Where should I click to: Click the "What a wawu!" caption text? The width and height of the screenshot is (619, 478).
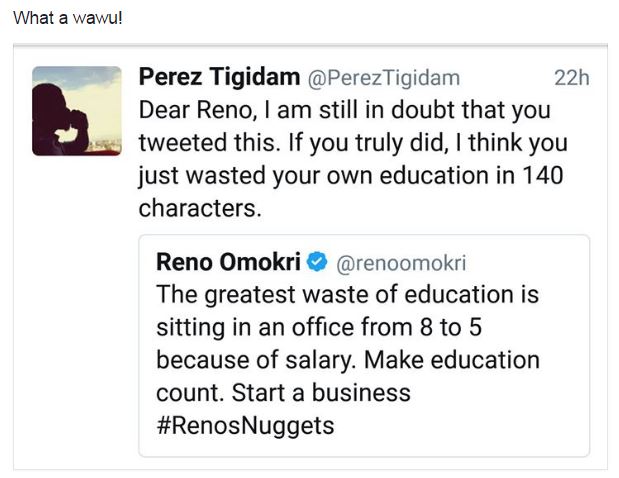(67, 21)
